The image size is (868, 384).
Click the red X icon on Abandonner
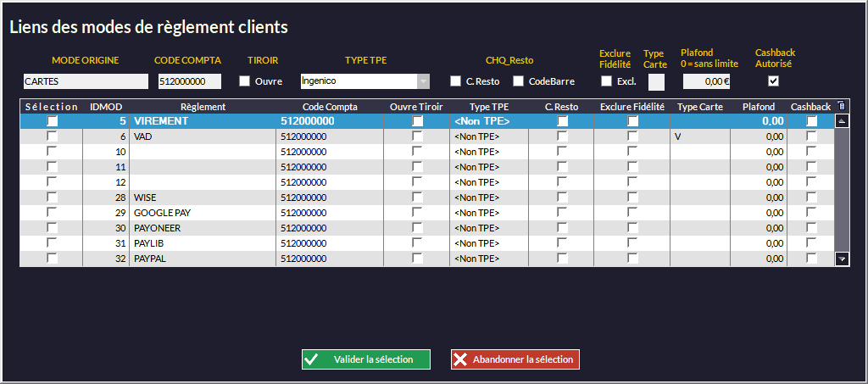point(460,359)
